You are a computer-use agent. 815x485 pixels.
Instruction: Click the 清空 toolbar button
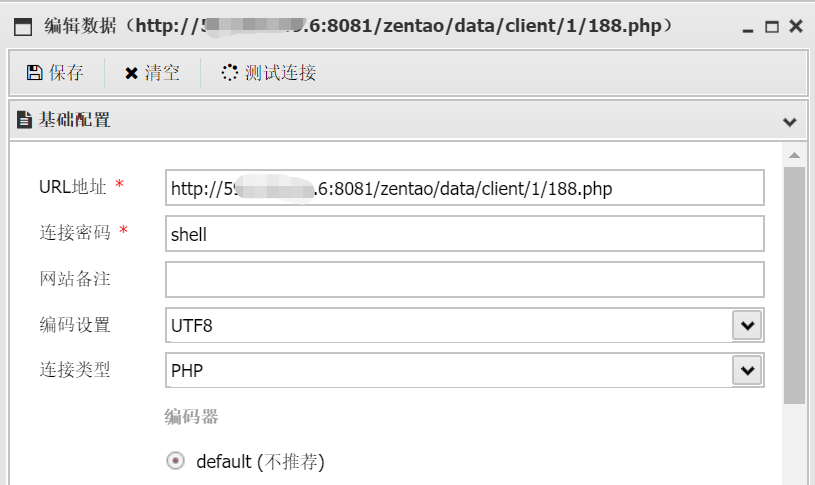coord(151,72)
